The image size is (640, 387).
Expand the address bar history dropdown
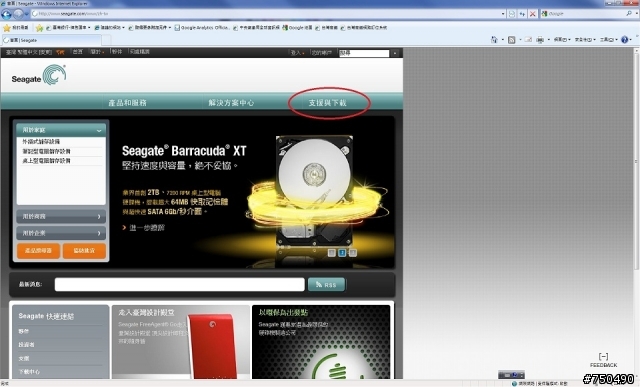[503, 13]
